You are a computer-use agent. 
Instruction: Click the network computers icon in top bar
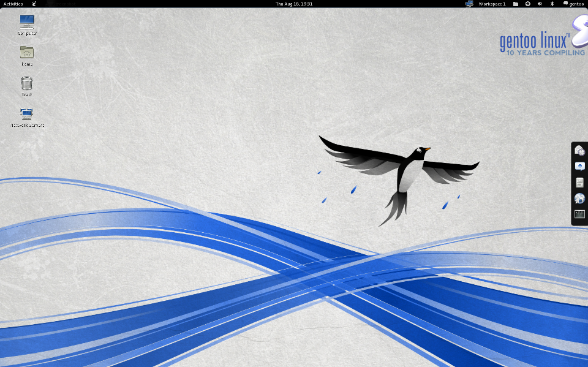[x=469, y=4]
